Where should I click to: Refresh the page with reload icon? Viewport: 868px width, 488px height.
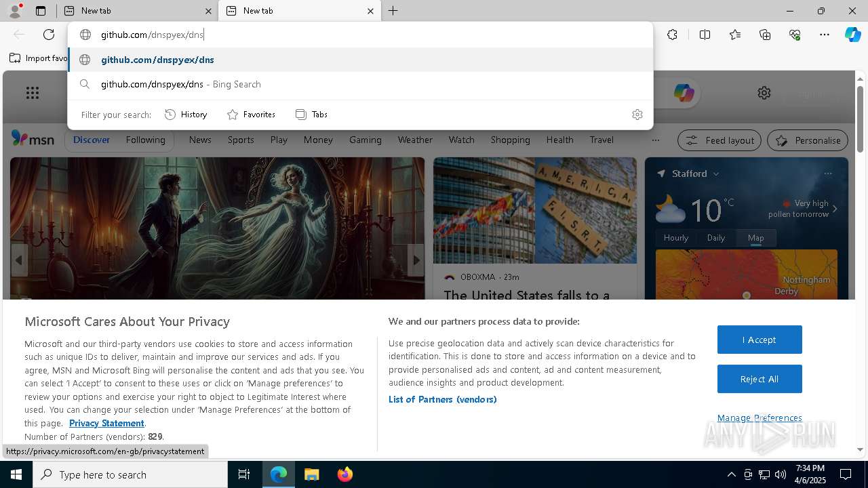coord(49,35)
